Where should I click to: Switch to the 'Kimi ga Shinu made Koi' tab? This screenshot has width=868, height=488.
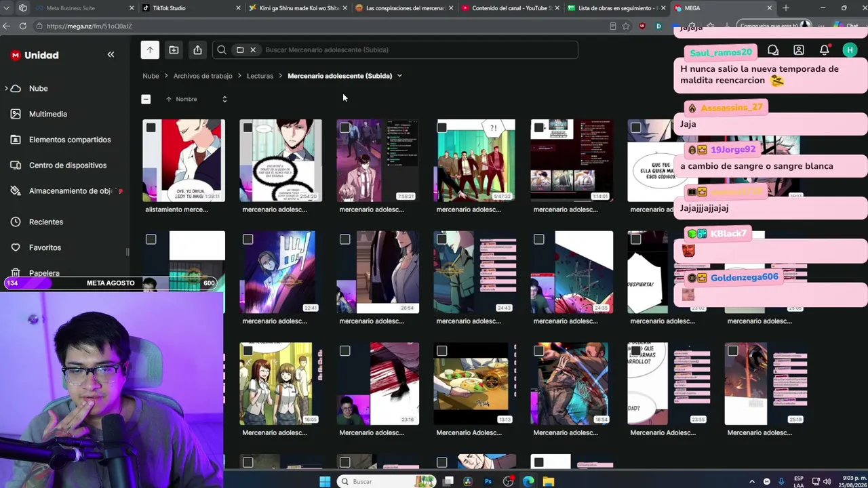(x=298, y=8)
